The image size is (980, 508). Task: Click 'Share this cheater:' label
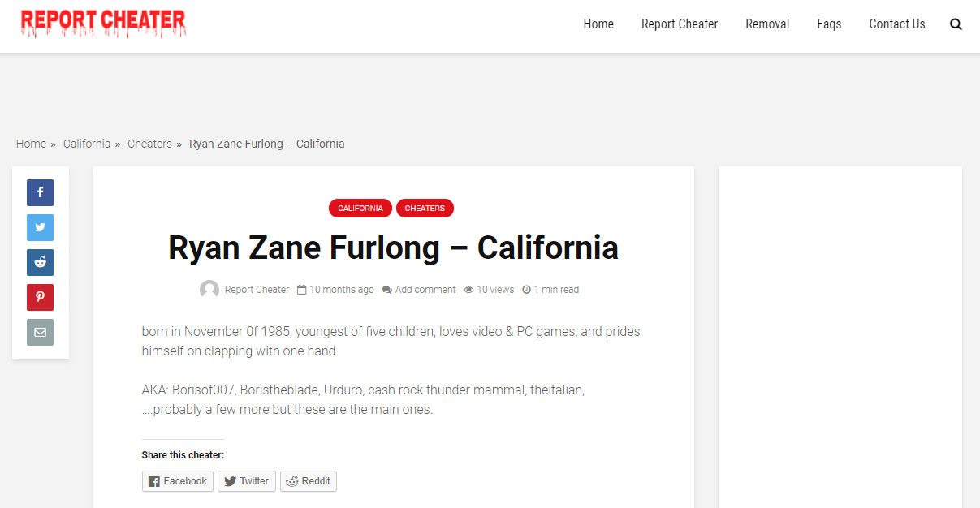[x=183, y=455]
